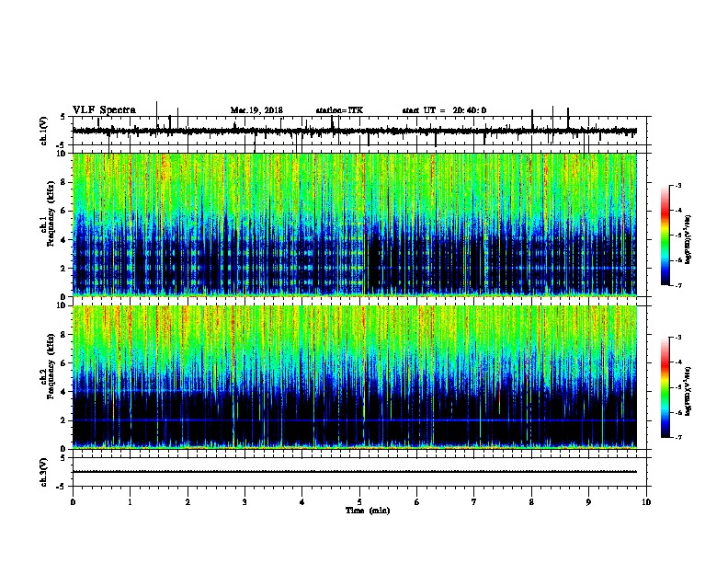Click the "-3" value on ch.1 colorbar
The image size is (728, 563).
point(677,186)
